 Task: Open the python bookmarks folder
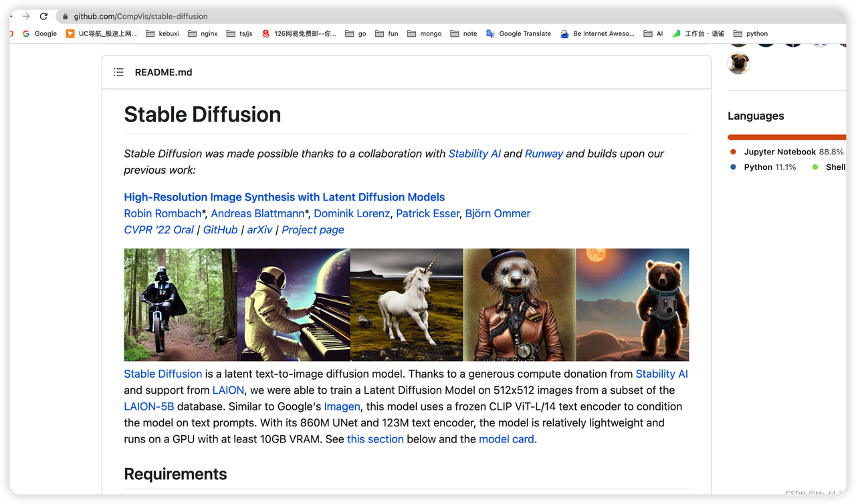pyautogui.click(x=750, y=33)
